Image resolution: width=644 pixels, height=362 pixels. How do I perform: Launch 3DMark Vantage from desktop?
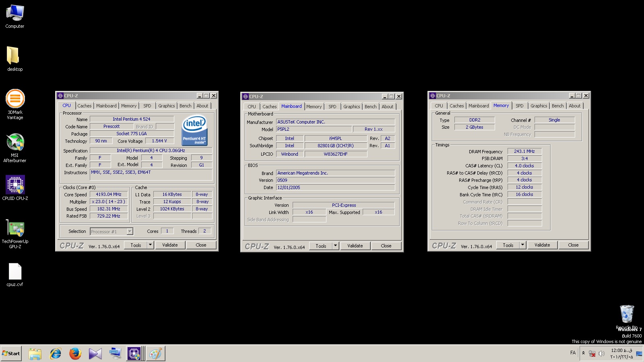click(x=15, y=104)
